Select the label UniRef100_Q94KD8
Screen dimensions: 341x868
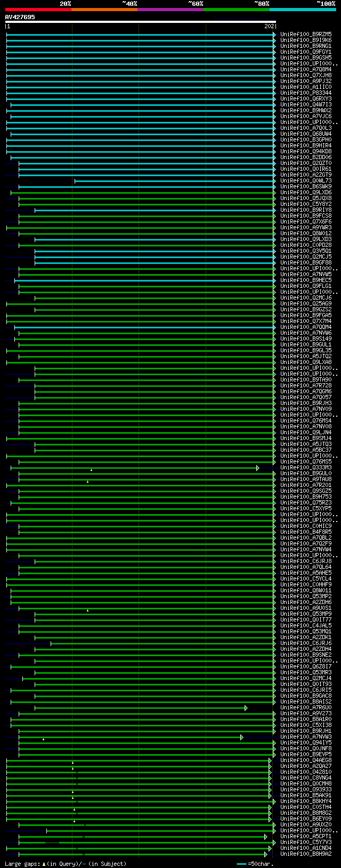(306, 152)
